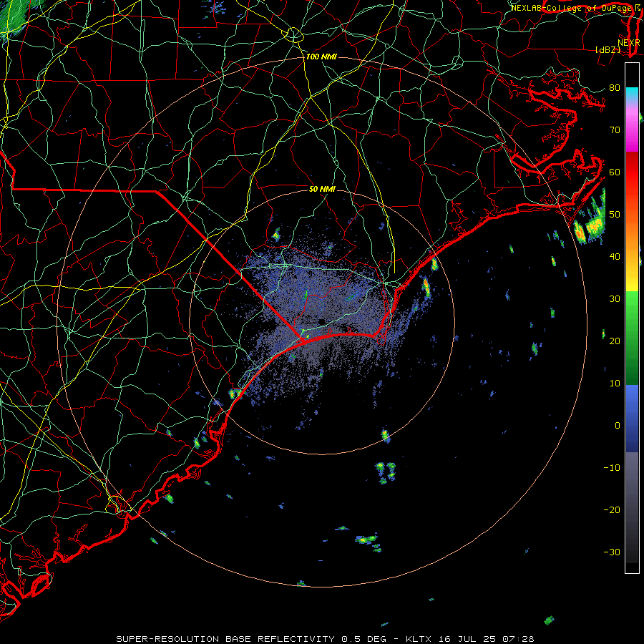Click the 0 value on the dBZ scale
The height and width of the screenshot is (644, 644).
[618, 426]
